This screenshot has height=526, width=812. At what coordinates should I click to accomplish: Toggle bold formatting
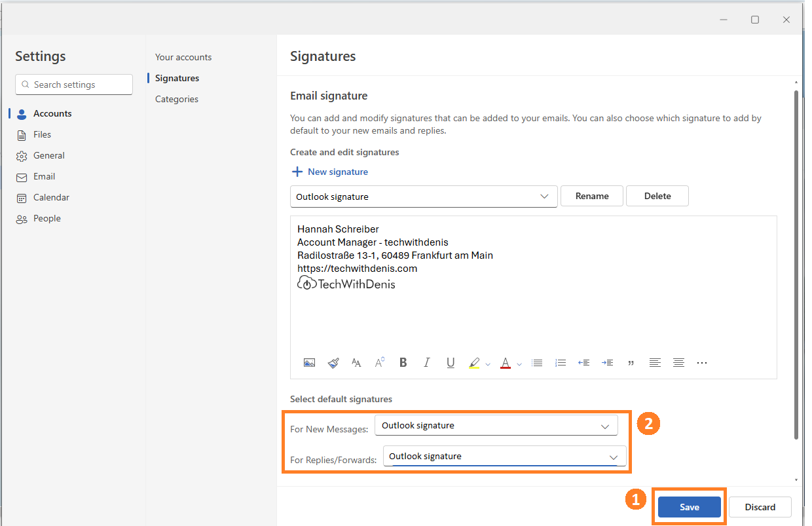click(x=403, y=362)
